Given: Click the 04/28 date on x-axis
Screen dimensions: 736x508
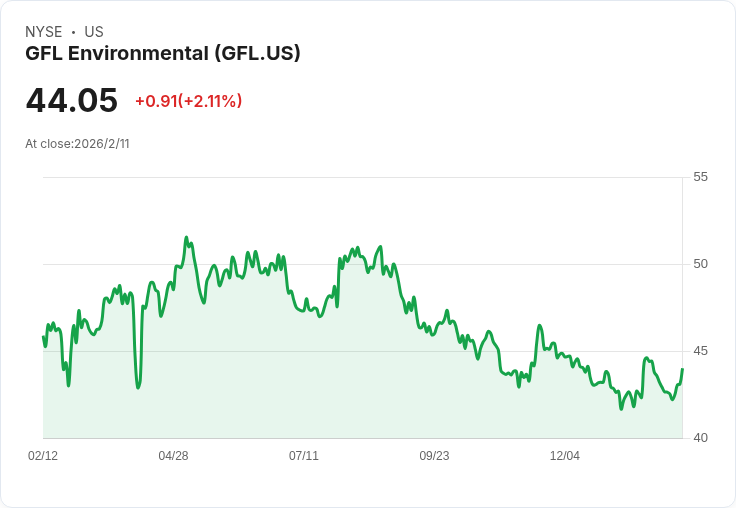Looking at the screenshot, I should click(x=173, y=455).
